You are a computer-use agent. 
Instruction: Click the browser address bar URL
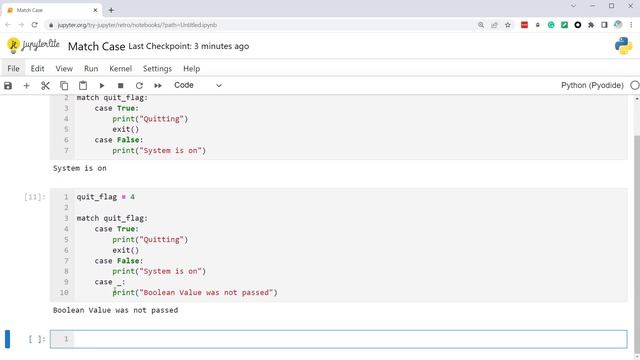coord(137,25)
